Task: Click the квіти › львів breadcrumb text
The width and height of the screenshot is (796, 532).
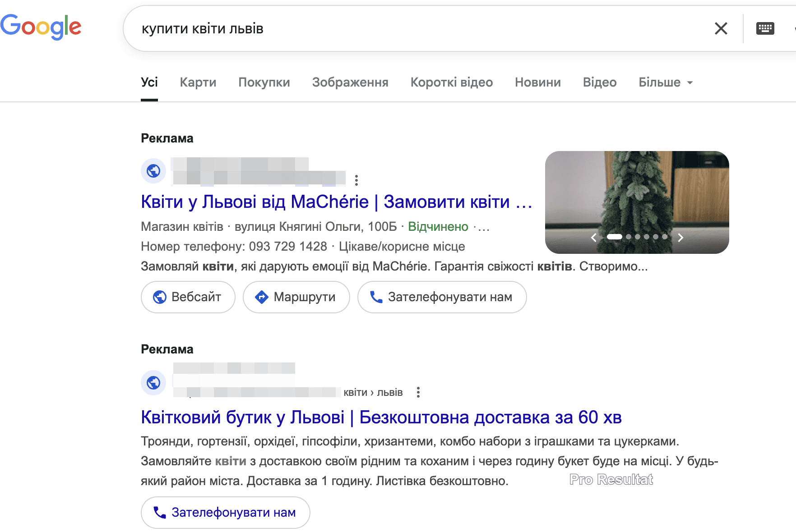Action: pos(373,392)
